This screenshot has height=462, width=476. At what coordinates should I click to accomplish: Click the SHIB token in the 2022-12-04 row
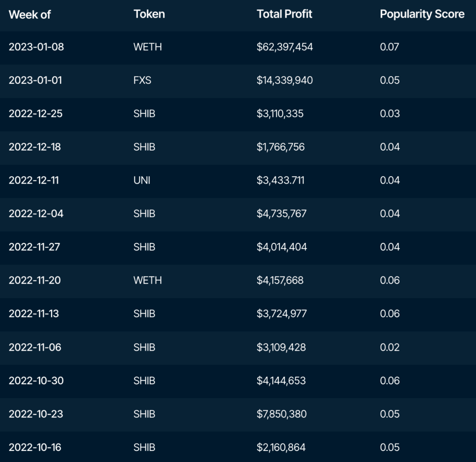click(x=144, y=213)
